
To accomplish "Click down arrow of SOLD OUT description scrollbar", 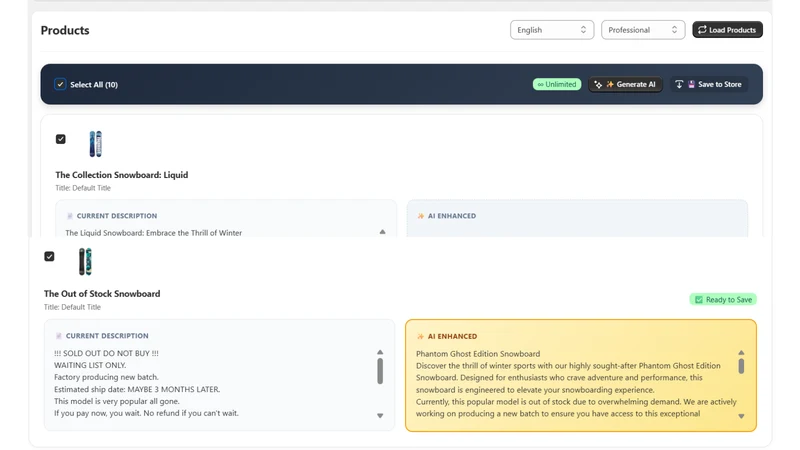I will pyautogui.click(x=380, y=416).
